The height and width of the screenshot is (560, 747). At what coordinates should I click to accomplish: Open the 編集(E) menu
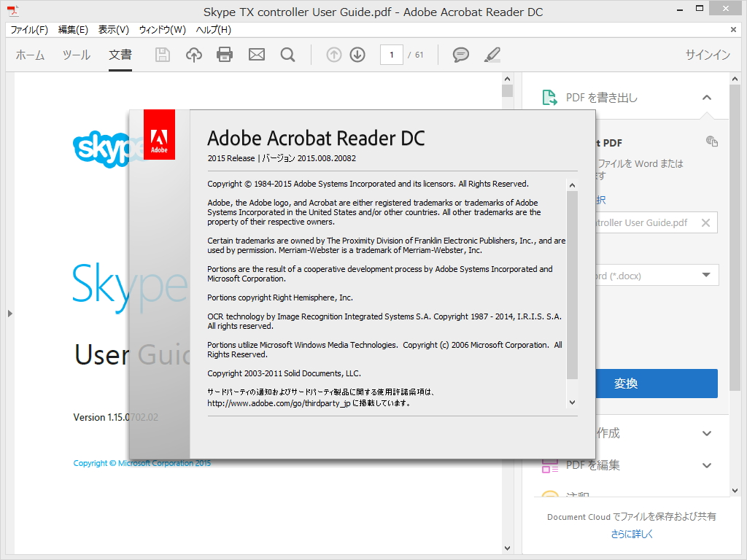73,29
